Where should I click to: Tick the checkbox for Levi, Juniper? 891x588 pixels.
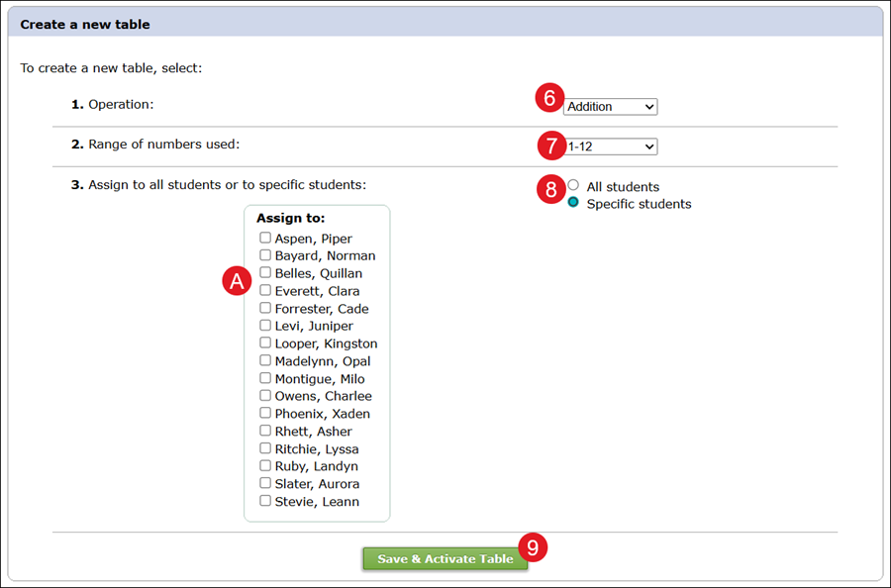265,325
